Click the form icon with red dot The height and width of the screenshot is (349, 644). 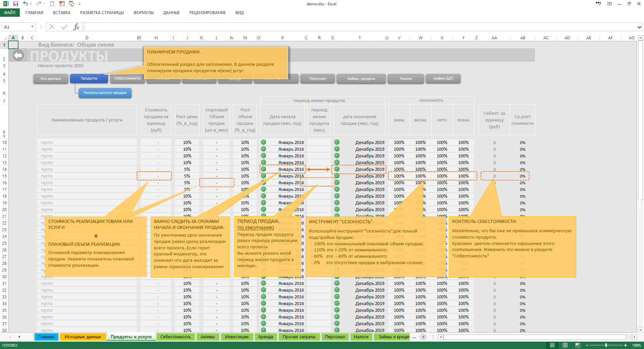tap(62, 4)
